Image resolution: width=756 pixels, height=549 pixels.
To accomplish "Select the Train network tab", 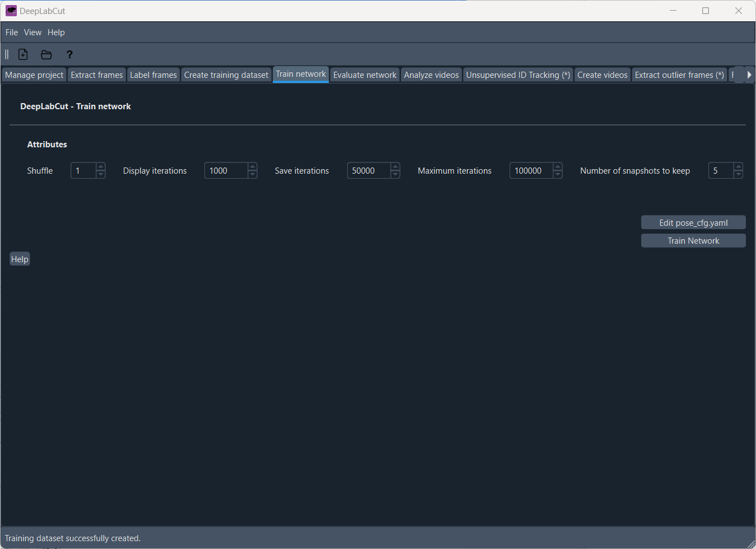I will (x=301, y=74).
